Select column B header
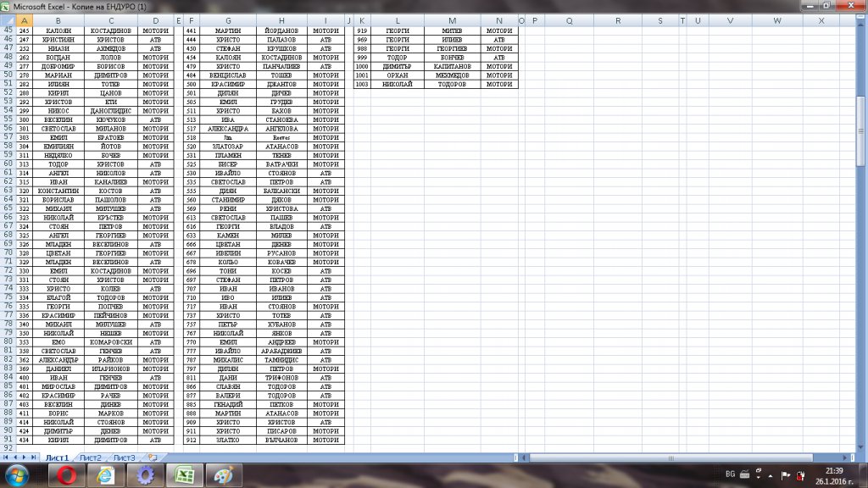Image resolution: width=868 pixels, height=488 pixels. click(x=58, y=20)
